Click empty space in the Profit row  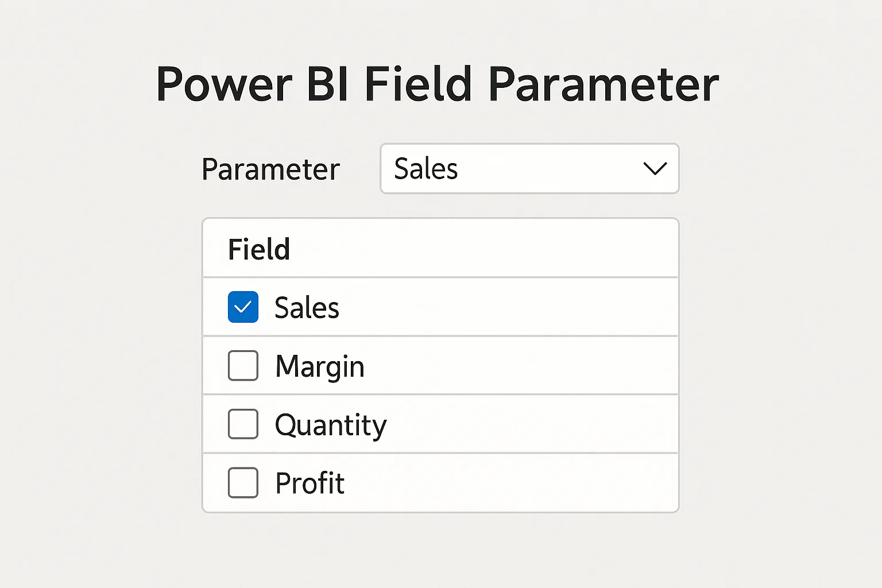point(511,483)
